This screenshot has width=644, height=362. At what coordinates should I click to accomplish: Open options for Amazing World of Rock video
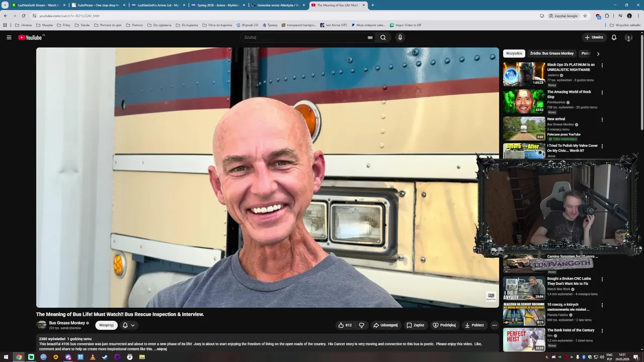[602, 92]
